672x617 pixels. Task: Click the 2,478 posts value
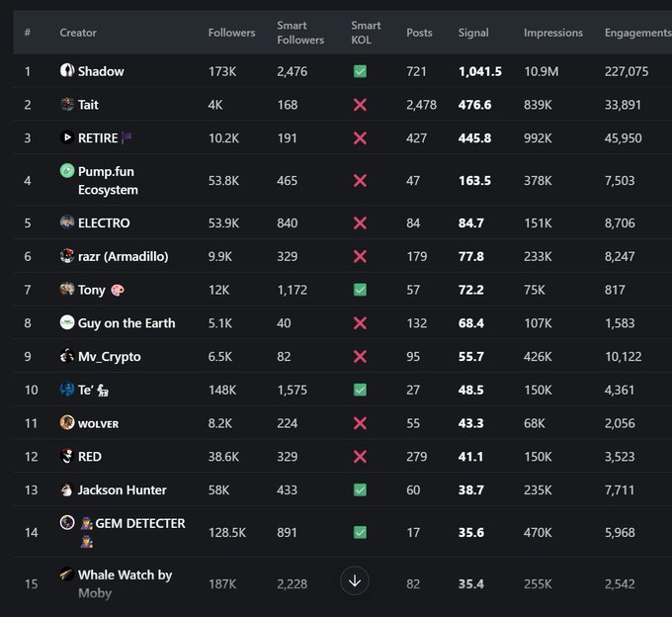(422, 105)
